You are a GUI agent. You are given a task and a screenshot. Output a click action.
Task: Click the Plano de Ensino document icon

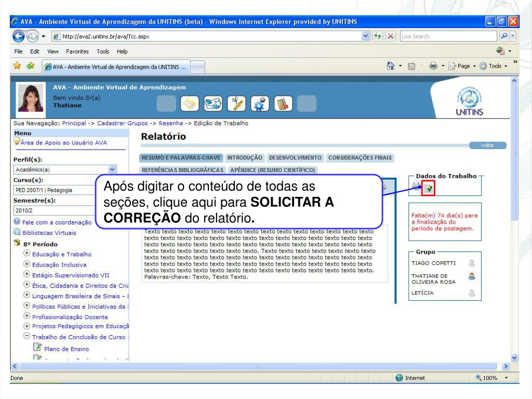tap(37, 348)
